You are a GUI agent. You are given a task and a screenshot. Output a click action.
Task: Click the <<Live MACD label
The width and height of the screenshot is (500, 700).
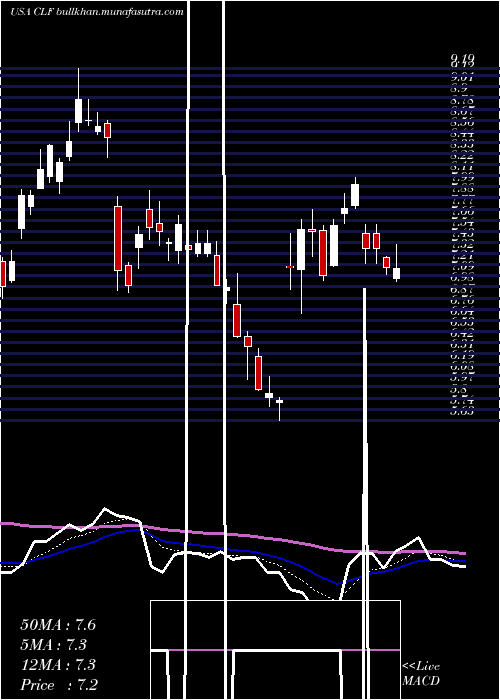[421, 673]
